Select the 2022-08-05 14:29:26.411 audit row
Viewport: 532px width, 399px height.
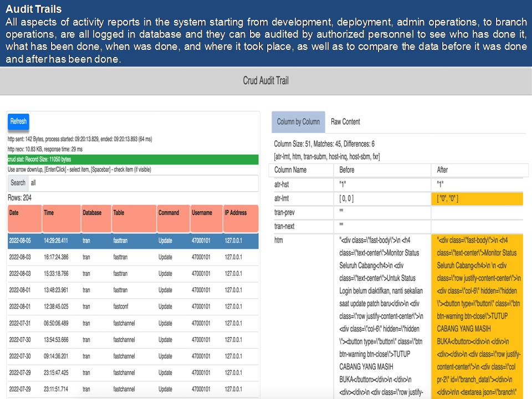(x=133, y=241)
